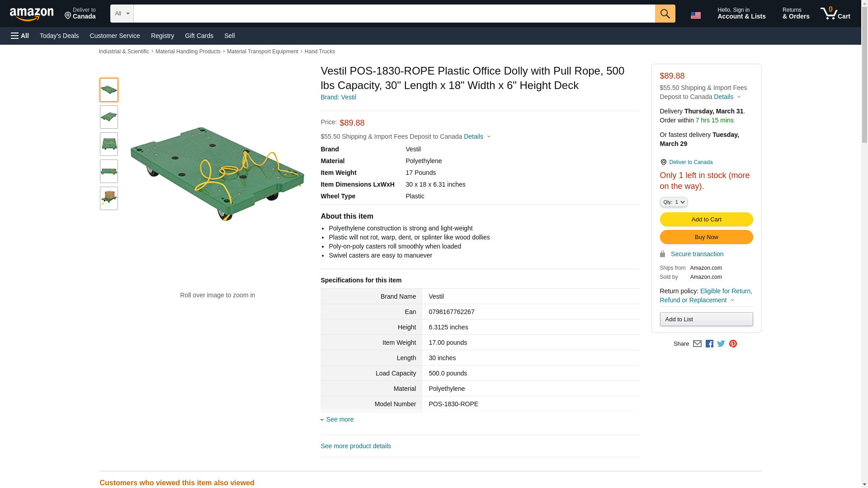This screenshot has width=868, height=488.
Task: Expand See more specifications
Action: (x=340, y=419)
